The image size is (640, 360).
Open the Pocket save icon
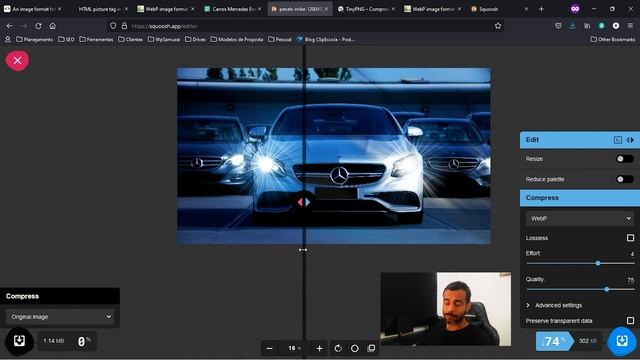pos(558,26)
